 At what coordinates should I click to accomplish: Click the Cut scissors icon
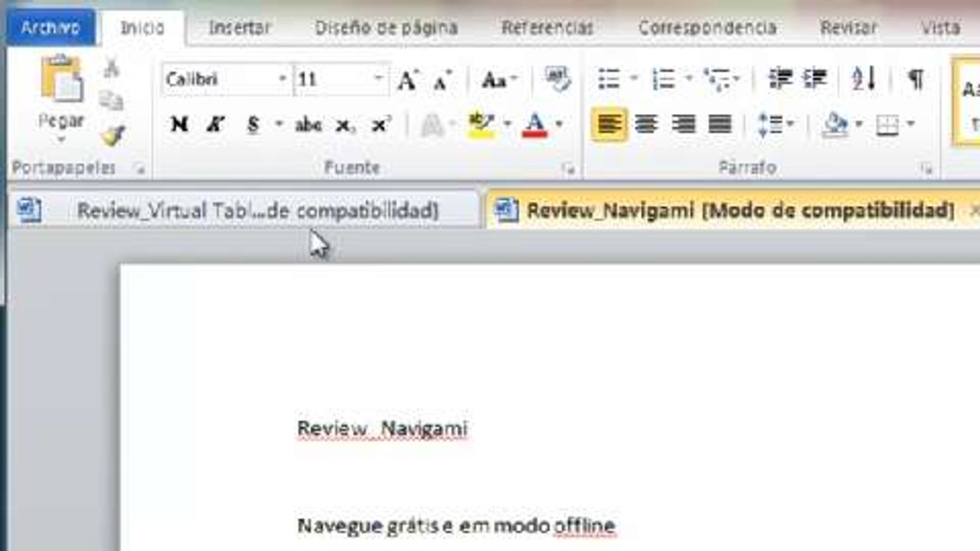click(112, 67)
